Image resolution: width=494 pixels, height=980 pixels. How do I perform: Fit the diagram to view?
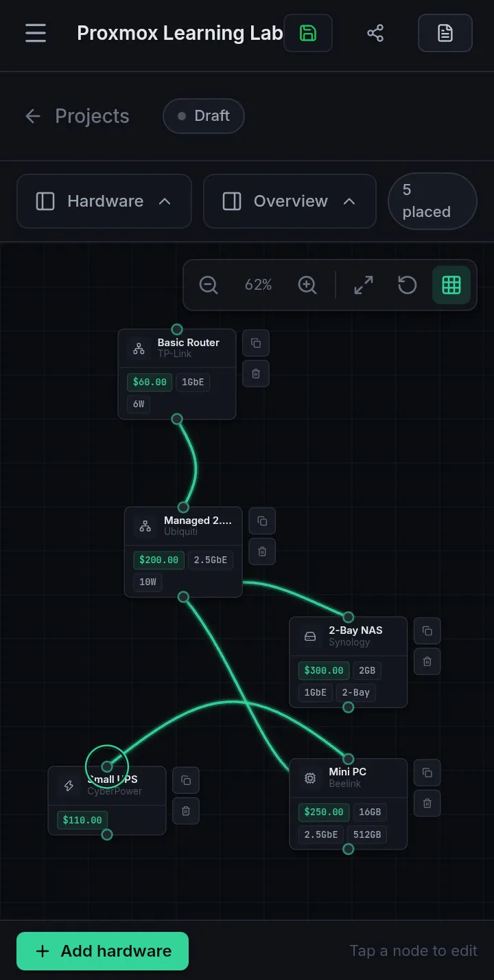(364, 285)
